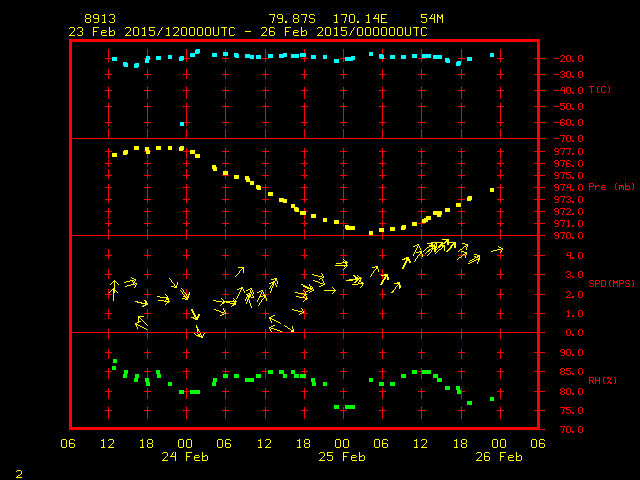
Task: Click the -70.0 temperature tick label
Action: pyautogui.click(x=569, y=139)
